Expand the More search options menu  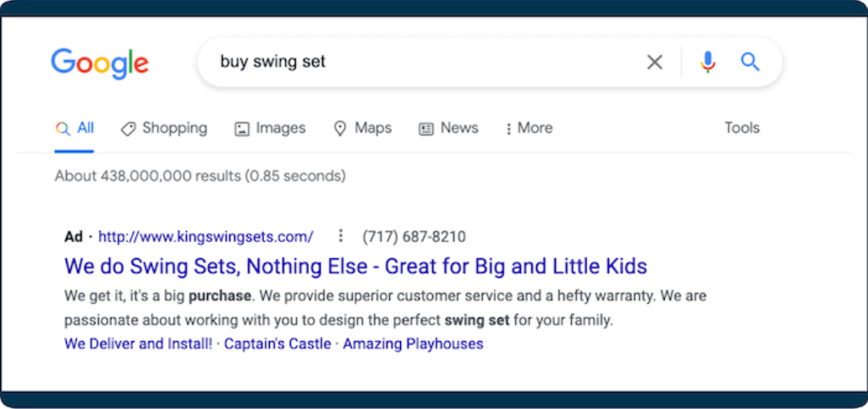[529, 129]
